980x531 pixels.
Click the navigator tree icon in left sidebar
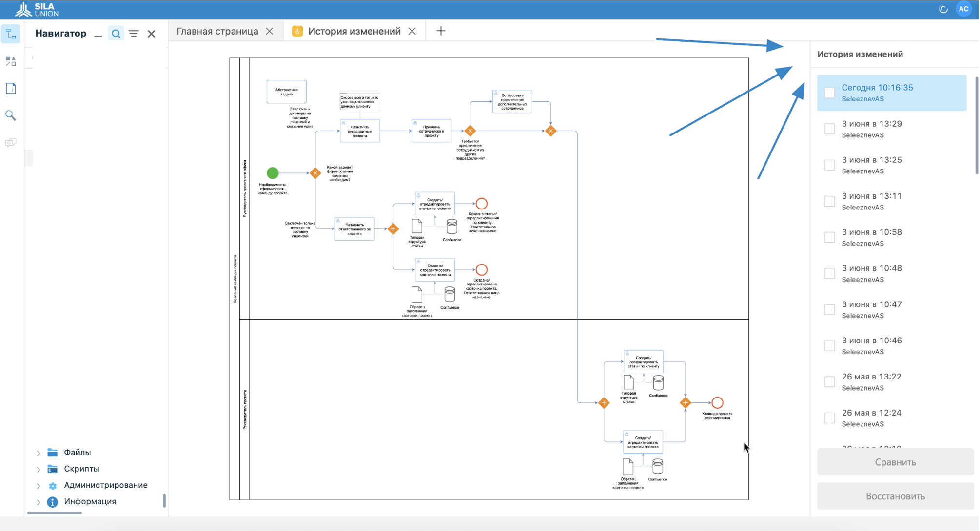pyautogui.click(x=11, y=34)
